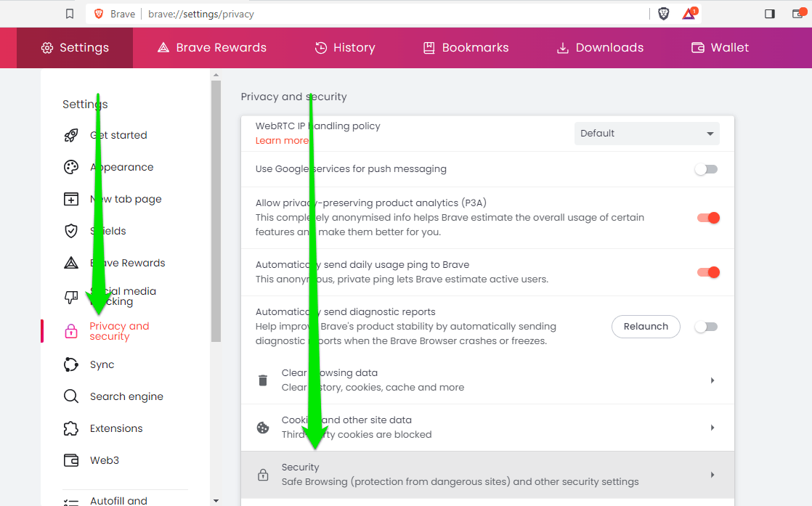
Task: Click the Relaunch button
Action: tap(646, 327)
